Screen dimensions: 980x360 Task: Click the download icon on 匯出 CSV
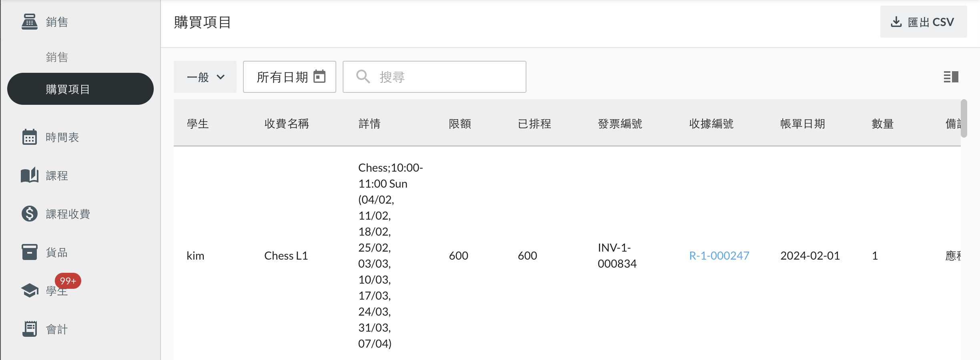pyautogui.click(x=896, y=22)
